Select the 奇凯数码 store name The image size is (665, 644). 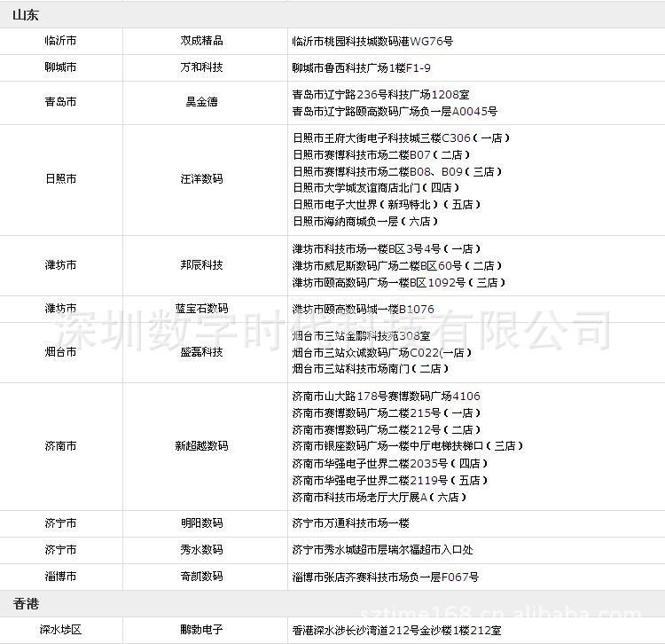pos(201,577)
